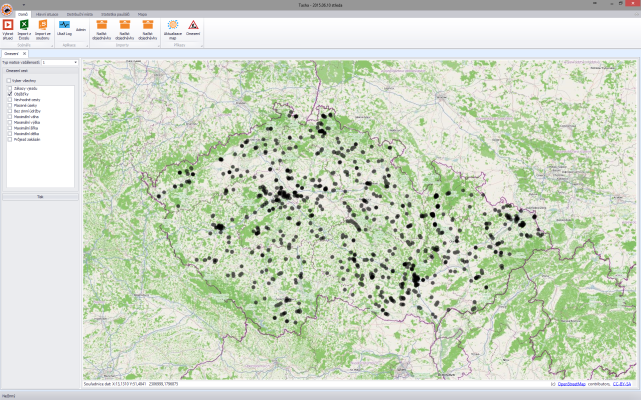Screen dimensions: 641x400
Task: Enable the Maximální šířka checkbox
Action: point(10,128)
